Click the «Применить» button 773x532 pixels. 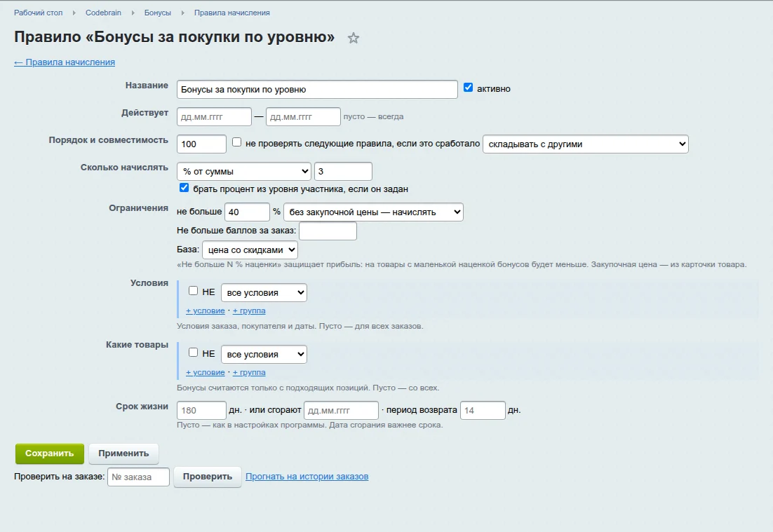(x=123, y=453)
